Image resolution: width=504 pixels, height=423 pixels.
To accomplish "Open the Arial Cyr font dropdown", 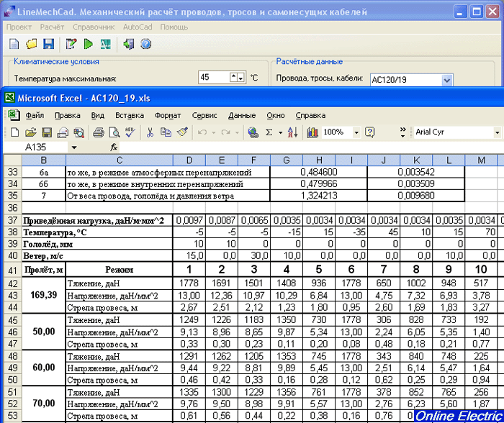I will coord(497,132).
